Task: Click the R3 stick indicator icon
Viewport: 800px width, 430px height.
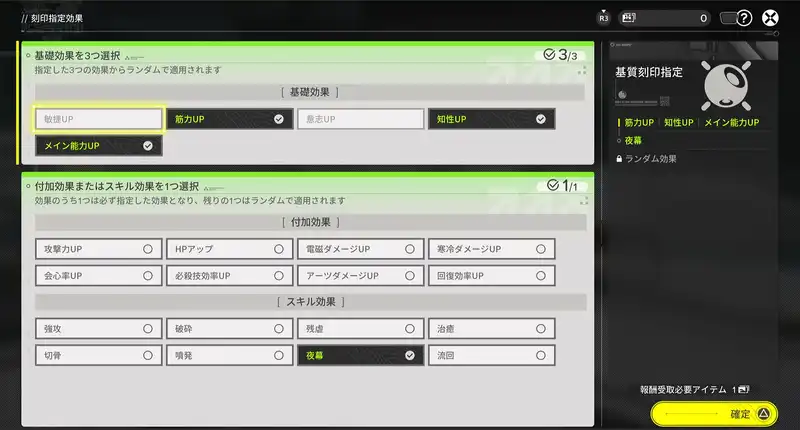Action: (604, 18)
